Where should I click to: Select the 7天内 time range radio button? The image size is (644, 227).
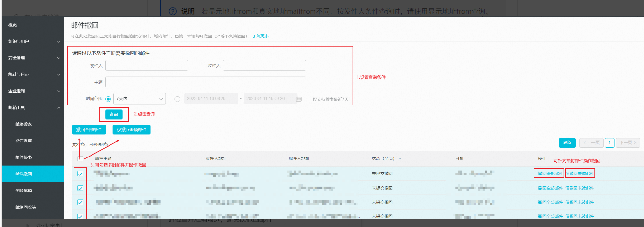(x=108, y=99)
